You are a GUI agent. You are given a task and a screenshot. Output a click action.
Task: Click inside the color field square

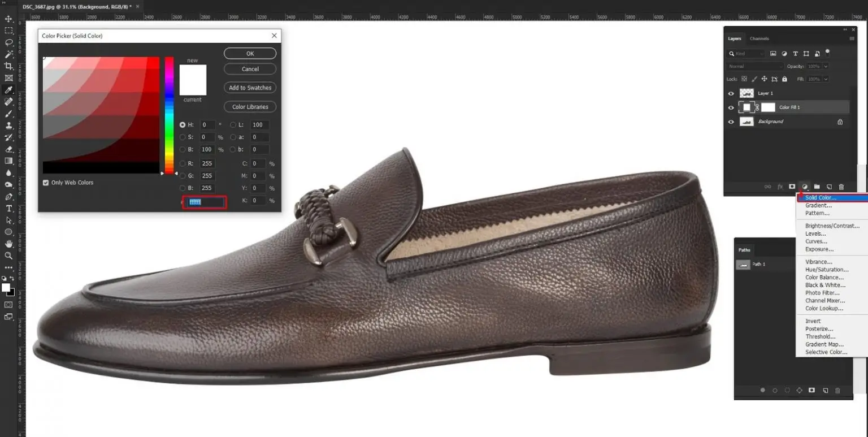pos(101,115)
